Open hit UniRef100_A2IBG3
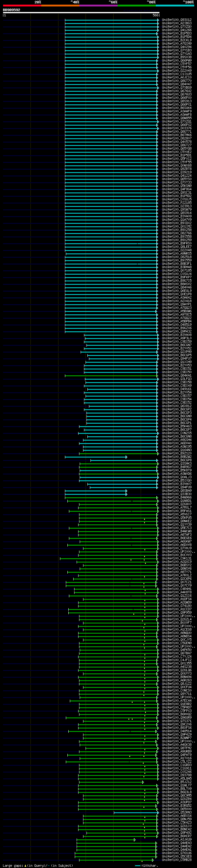Viewport: 197px width, 868px height. pyautogui.click(x=177, y=23)
